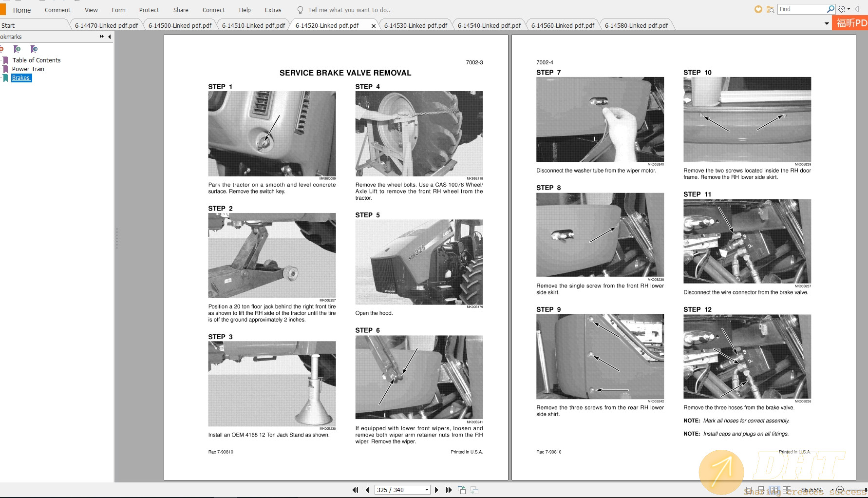Click the Table of Contents bookmark

click(37, 60)
